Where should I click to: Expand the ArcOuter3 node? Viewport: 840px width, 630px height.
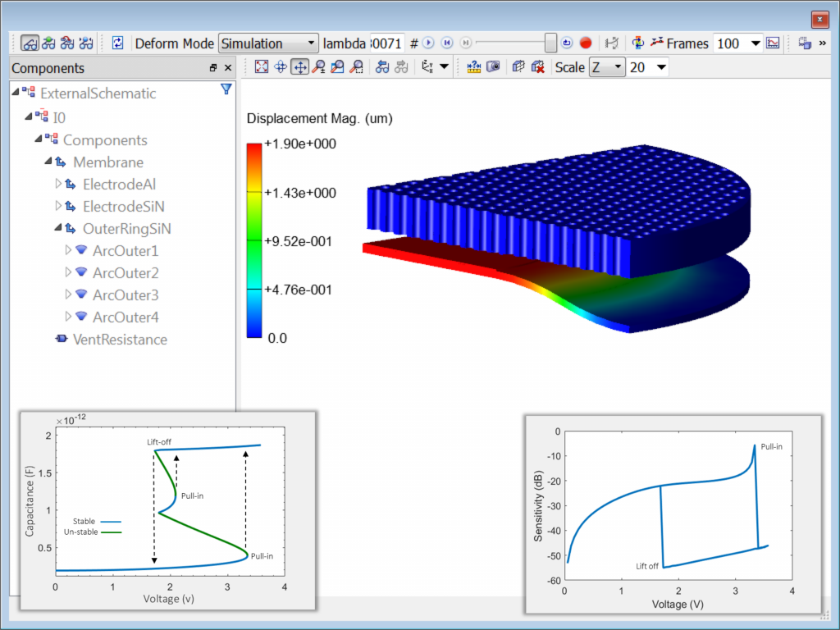pos(68,294)
